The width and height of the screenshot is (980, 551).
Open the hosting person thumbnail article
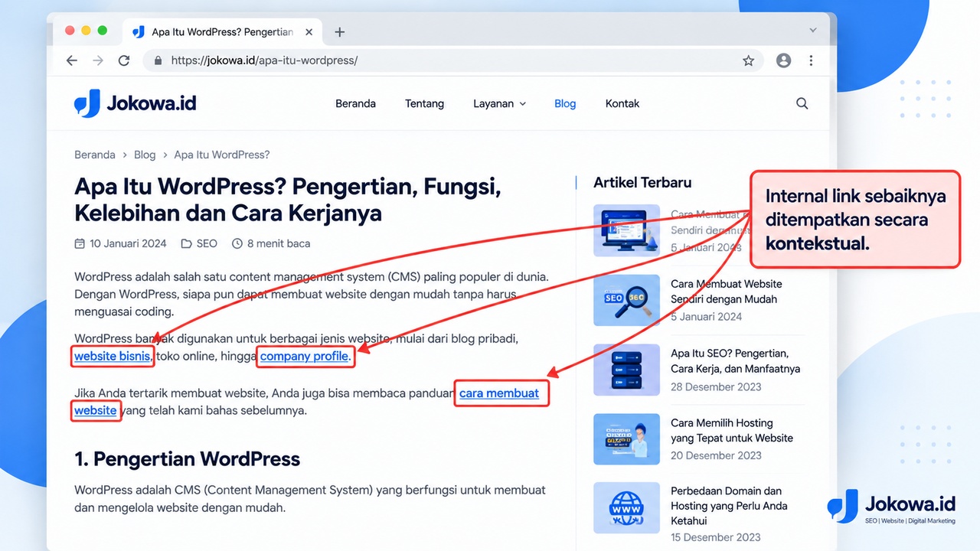click(626, 439)
